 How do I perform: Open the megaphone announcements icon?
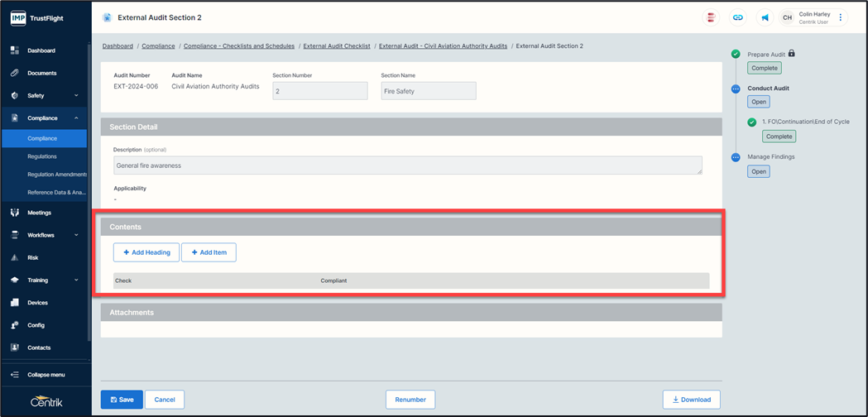coord(762,17)
